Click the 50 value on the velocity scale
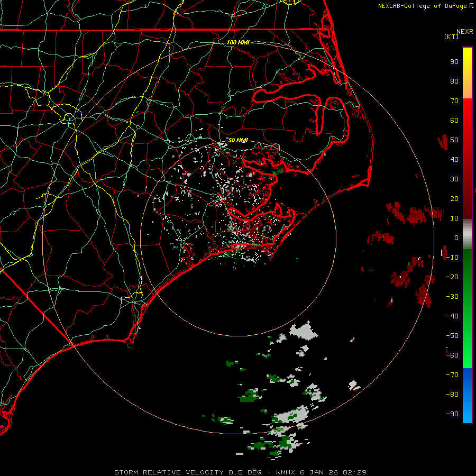The image size is (476, 476). click(454, 140)
